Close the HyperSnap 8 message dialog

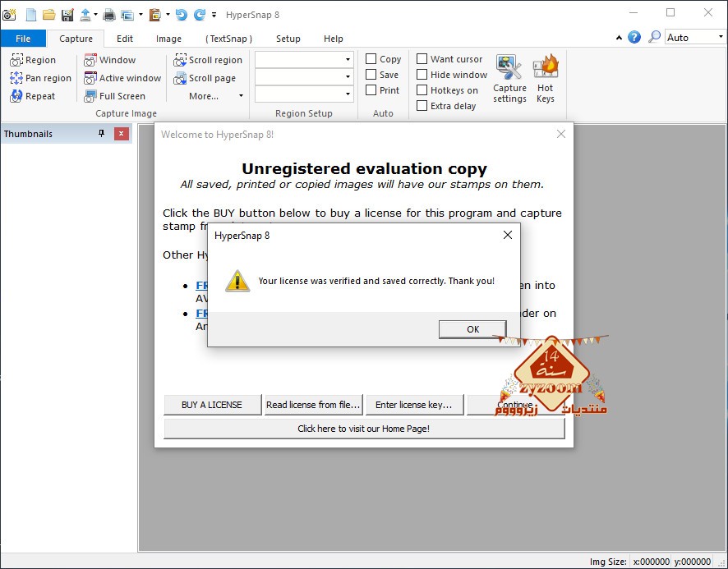click(508, 236)
